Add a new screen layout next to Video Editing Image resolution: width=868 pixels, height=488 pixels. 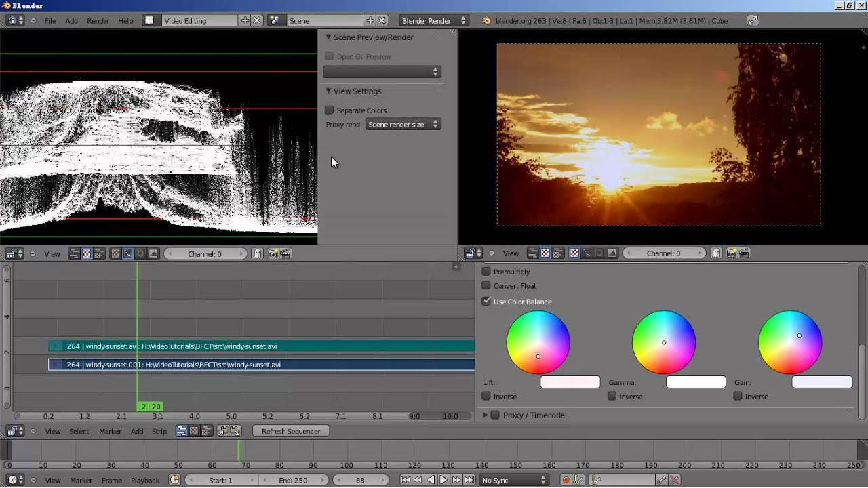click(x=245, y=20)
